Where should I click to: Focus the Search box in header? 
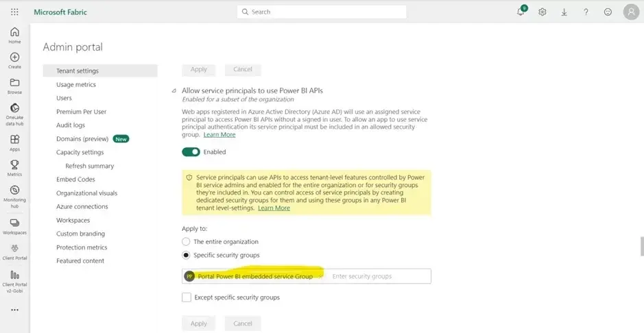pos(322,12)
